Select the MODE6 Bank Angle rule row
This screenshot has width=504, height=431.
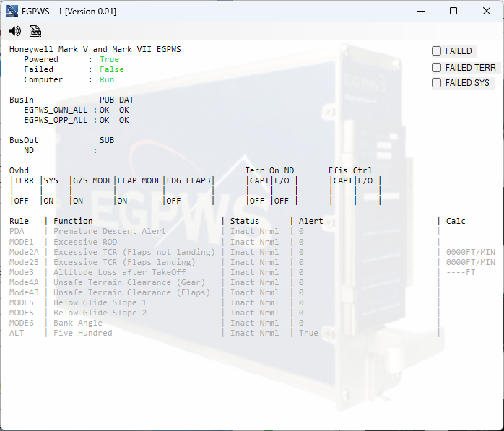click(78, 323)
